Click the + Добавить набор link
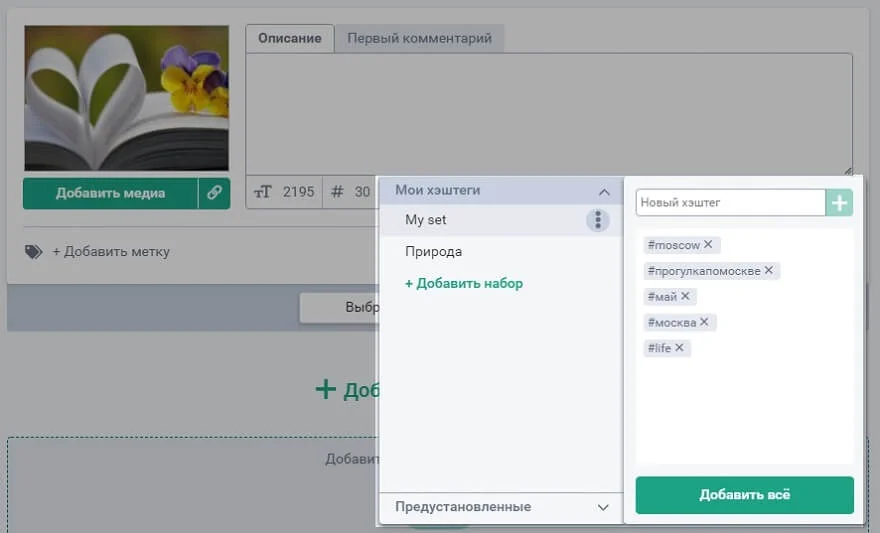The image size is (880, 533). tap(464, 283)
